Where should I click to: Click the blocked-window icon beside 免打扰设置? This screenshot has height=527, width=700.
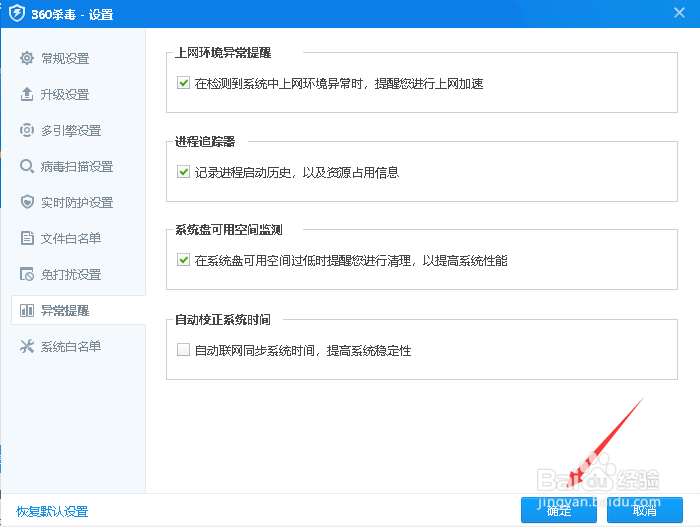point(27,274)
